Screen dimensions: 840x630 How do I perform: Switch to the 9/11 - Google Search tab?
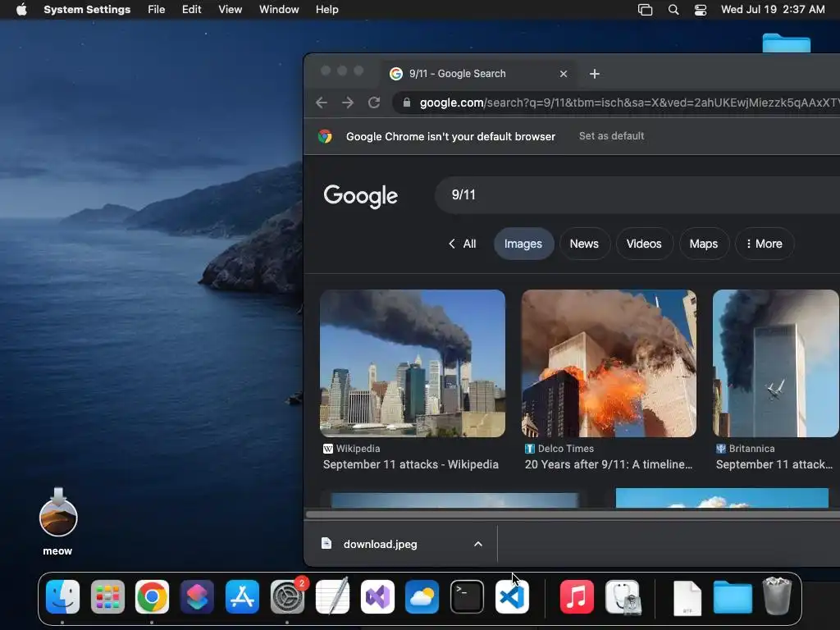point(479,74)
